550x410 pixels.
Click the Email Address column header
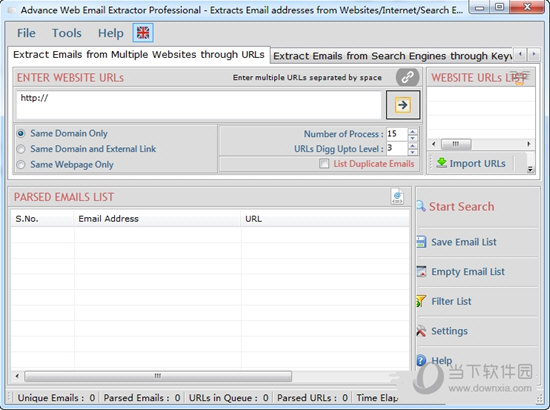(157, 219)
